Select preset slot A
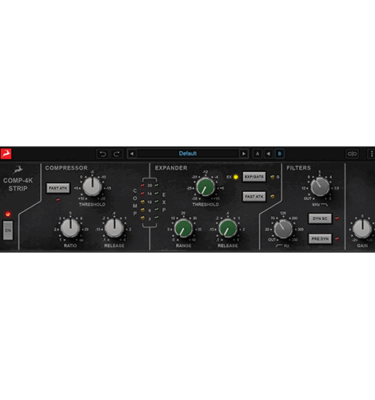The height and width of the screenshot is (400, 375). pos(257,154)
